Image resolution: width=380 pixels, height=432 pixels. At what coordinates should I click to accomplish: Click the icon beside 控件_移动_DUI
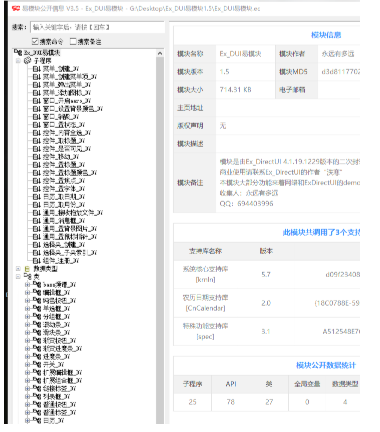coord(37,157)
